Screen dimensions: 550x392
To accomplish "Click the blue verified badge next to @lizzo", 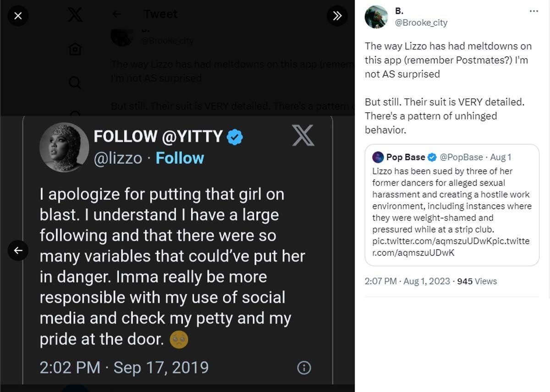I will (234, 136).
